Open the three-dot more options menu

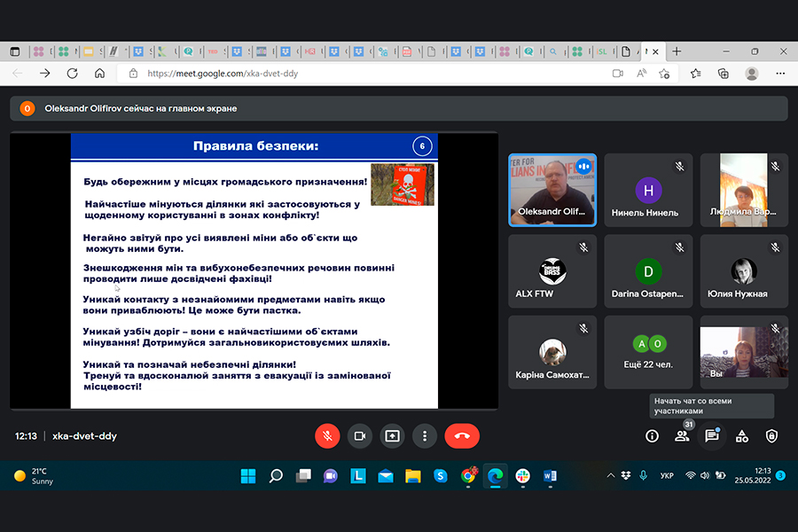(x=425, y=436)
